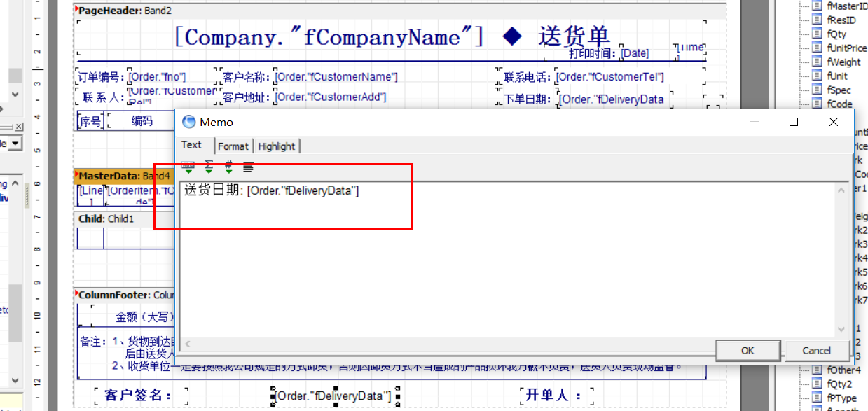868x411 pixels.
Task: Select the fUnit field icon
Action: [x=817, y=76]
